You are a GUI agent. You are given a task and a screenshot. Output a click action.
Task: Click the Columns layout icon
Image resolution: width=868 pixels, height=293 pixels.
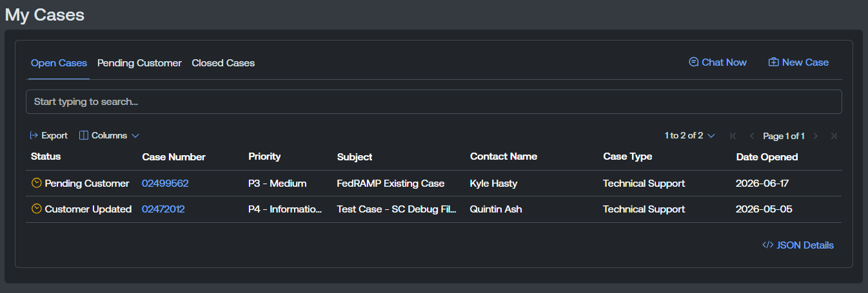84,135
